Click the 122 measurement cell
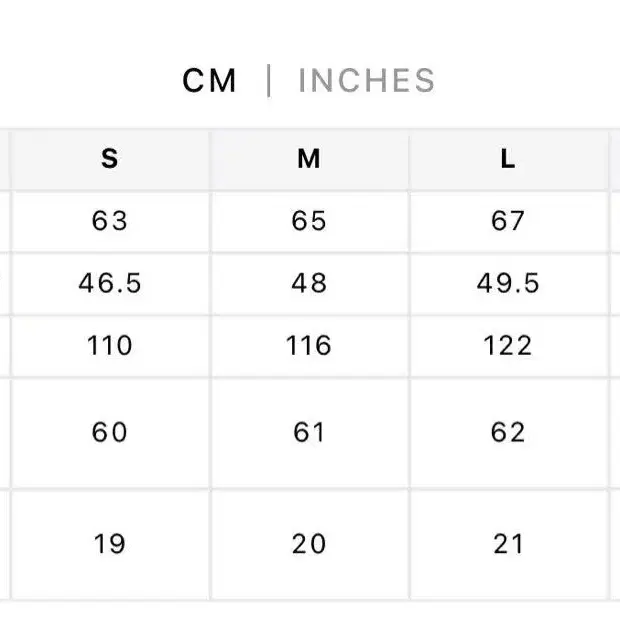The height and width of the screenshot is (620, 620). tap(508, 346)
